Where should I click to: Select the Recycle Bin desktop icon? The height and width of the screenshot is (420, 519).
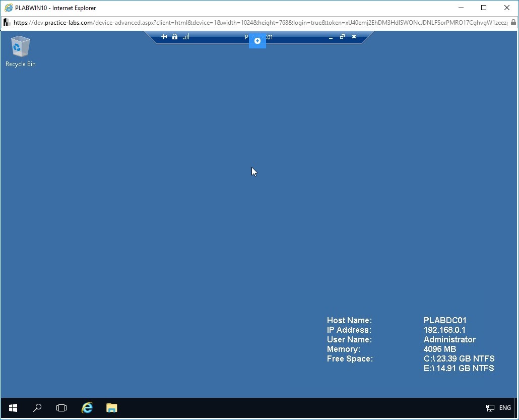pos(21,51)
